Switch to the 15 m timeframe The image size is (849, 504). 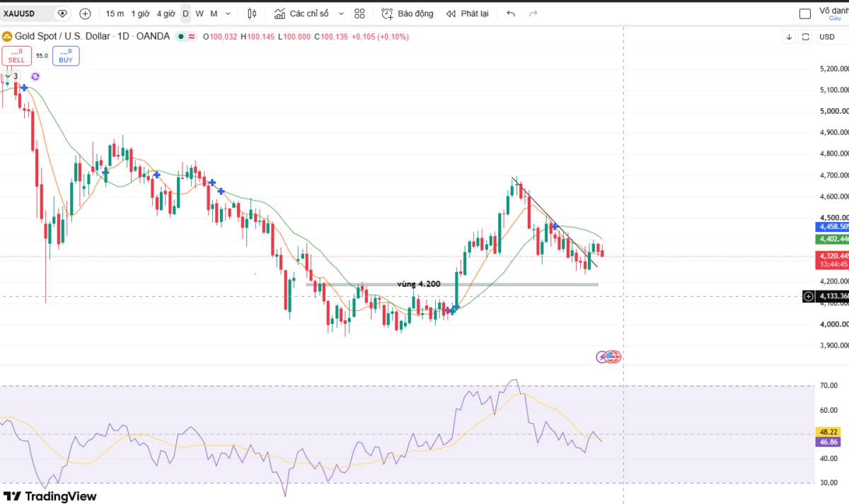[115, 13]
